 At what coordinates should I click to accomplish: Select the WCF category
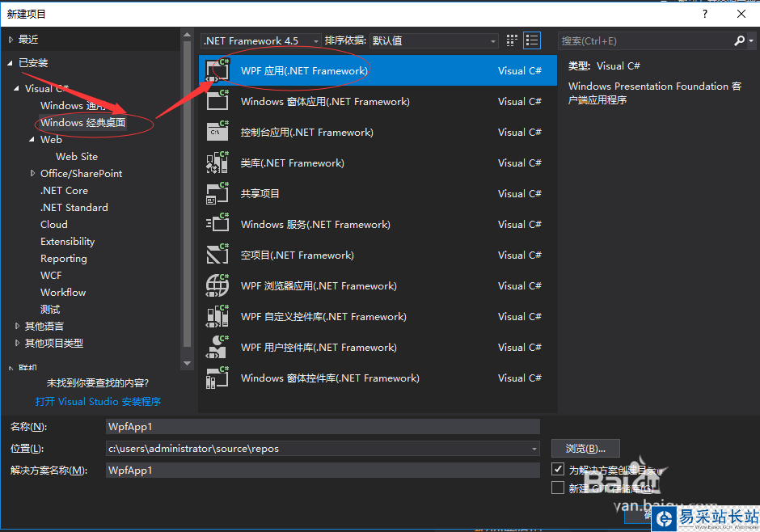click(51, 275)
